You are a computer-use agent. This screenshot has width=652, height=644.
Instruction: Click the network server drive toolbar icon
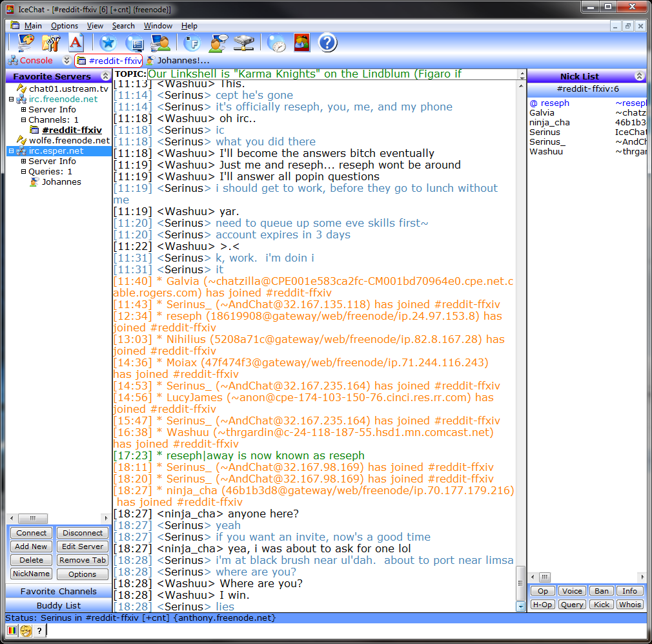243,43
